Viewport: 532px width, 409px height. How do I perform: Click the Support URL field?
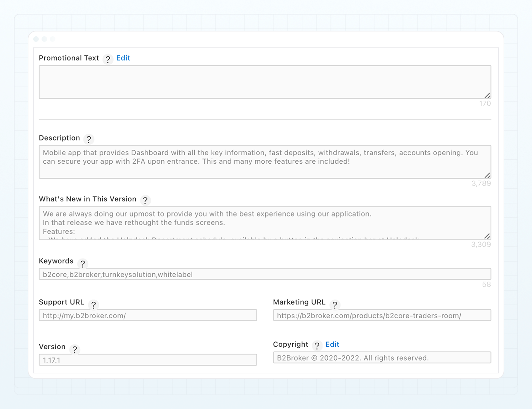pos(148,315)
